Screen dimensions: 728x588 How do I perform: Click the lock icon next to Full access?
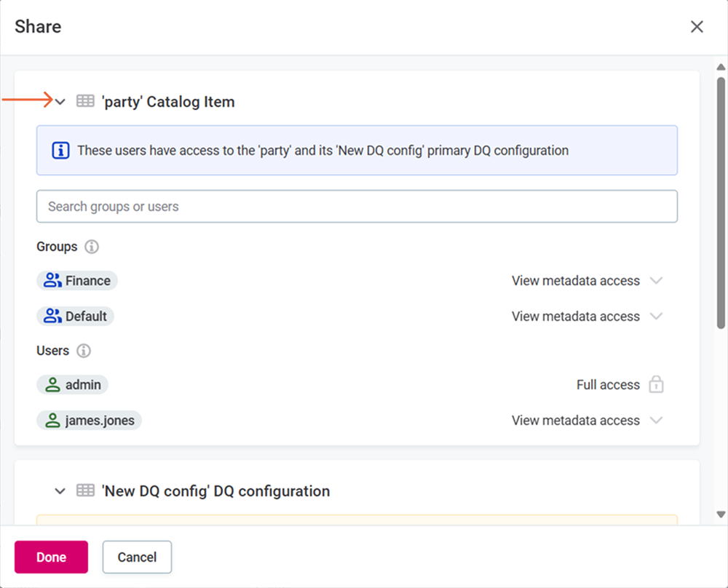(657, 384)
